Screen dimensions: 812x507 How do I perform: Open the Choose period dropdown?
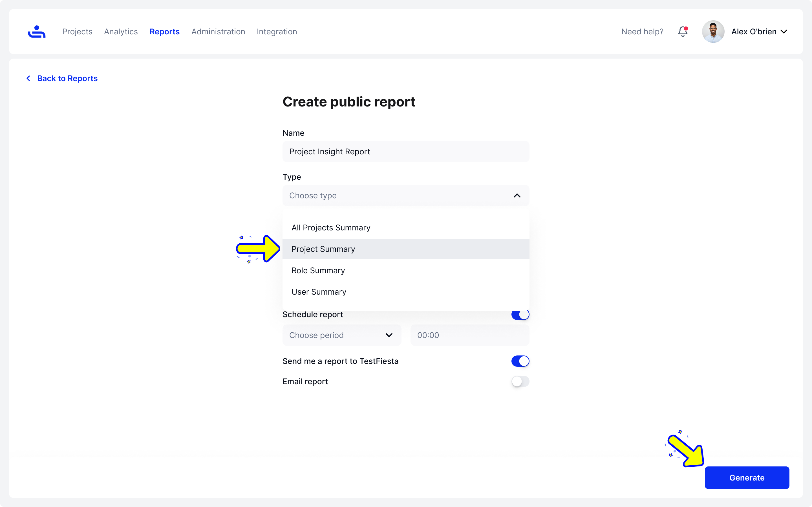(x=341, y=335)
